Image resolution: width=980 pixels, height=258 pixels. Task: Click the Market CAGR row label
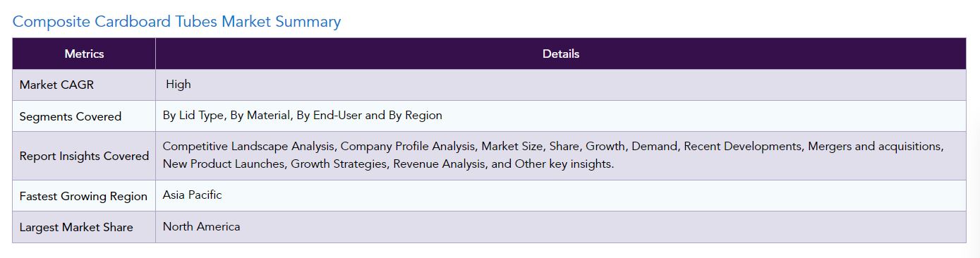(56, 85)
